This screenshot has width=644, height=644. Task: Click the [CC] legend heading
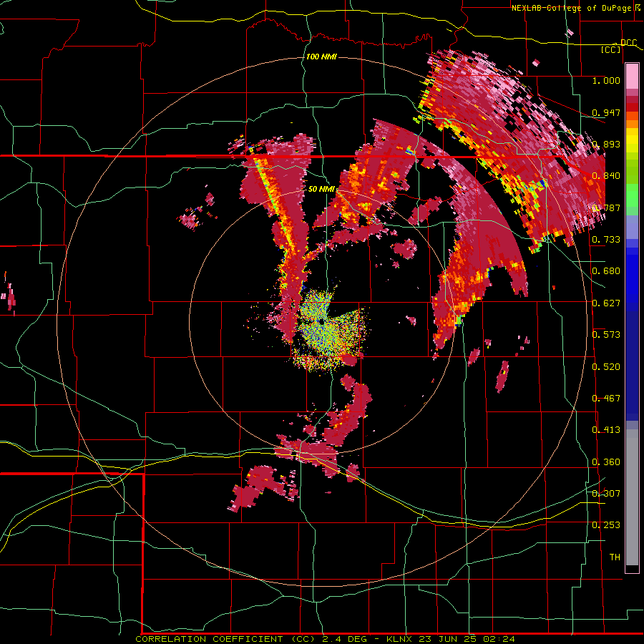tap(611, 49)
